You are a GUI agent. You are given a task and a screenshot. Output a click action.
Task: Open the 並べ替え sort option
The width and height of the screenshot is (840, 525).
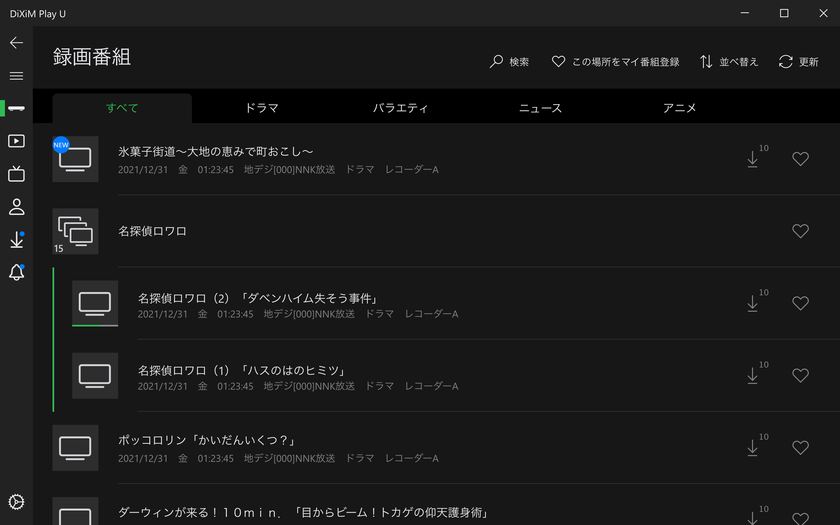[729, 62]
